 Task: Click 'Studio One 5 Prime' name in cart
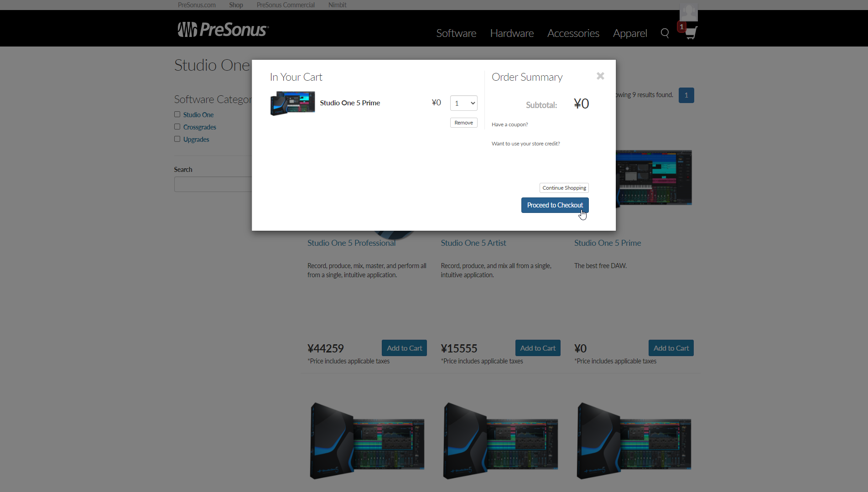pyautogui.click(x=350, y=103)
